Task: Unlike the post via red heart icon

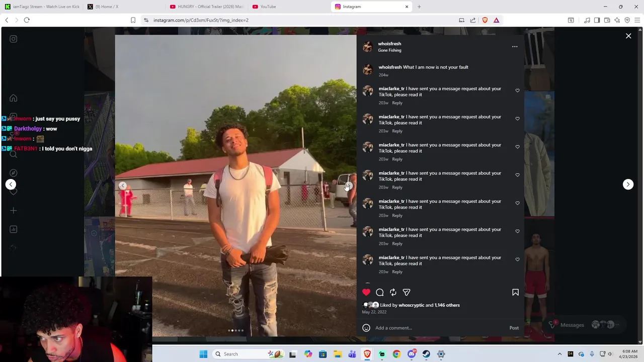Action: [x=366, y=292]
